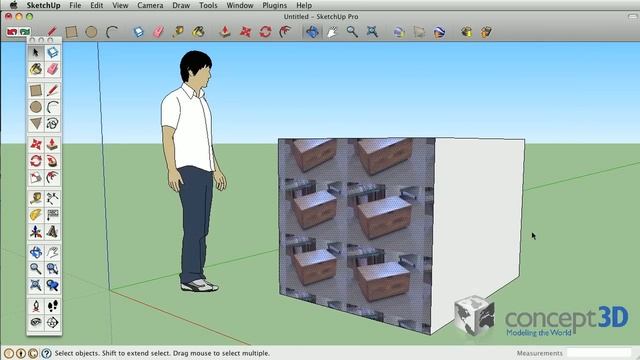This screenshot has height=360, width=640.
Task: Select the Scale tool
Action: (x=36, y=178)
